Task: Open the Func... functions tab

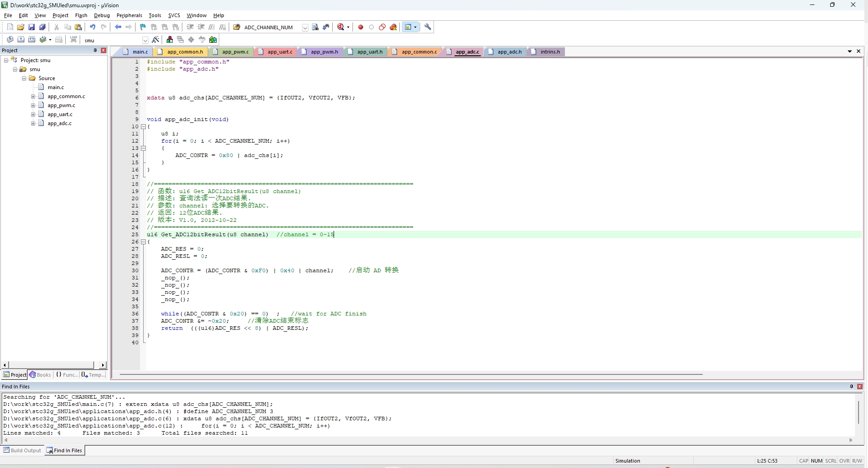Action: coord(67,375)
